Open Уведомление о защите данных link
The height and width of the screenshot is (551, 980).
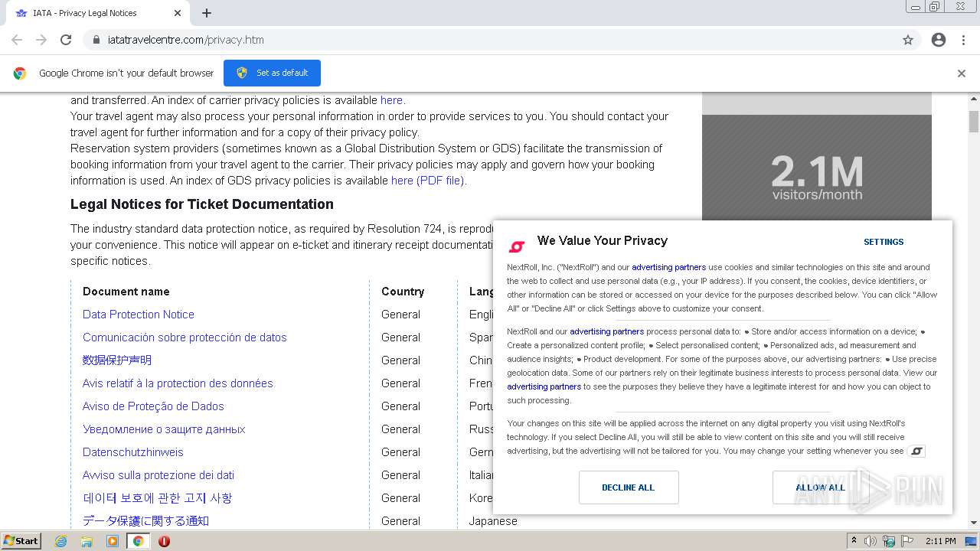(x=164, y=429)
